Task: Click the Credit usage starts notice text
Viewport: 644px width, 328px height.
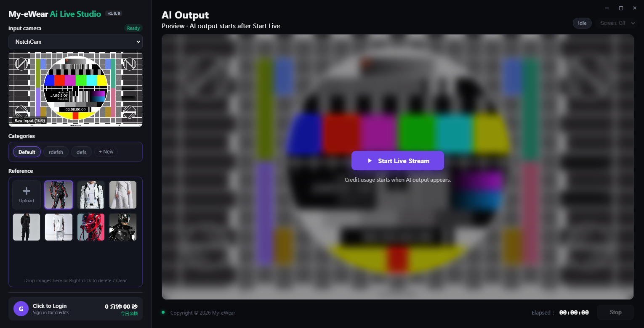Action: tap(398, 180)
